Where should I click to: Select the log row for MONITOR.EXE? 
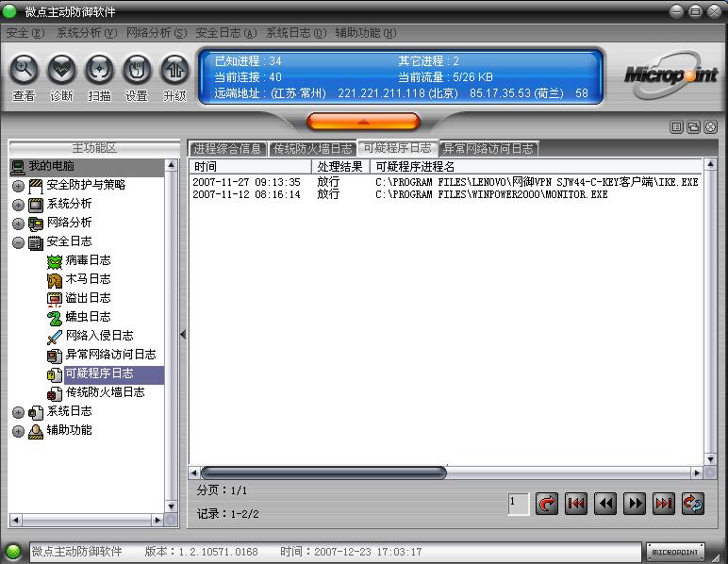(446, 194)
